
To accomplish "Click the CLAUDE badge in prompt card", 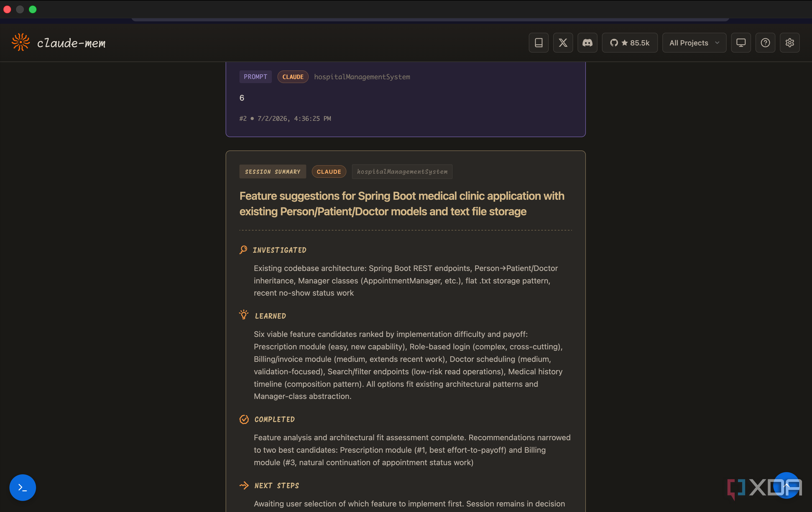I will (293, 77).
